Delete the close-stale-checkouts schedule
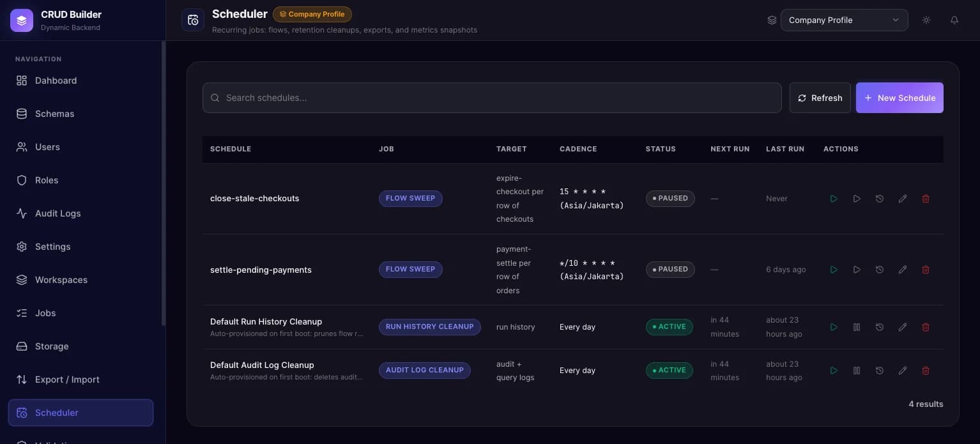 [x=926, y=199]
